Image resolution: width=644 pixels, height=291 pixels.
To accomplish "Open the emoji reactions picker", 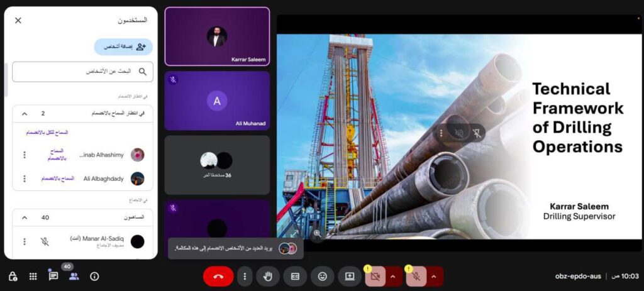I will (323, 276).
